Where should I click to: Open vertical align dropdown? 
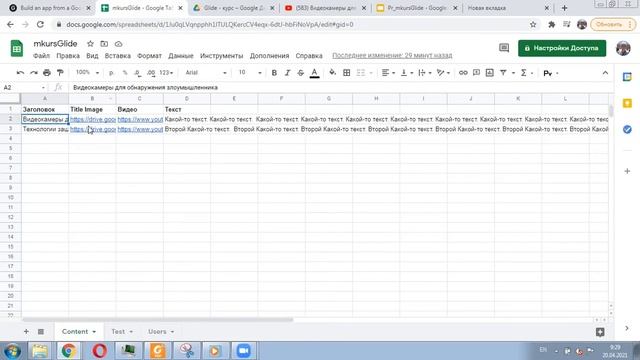[x=407, y=73]
